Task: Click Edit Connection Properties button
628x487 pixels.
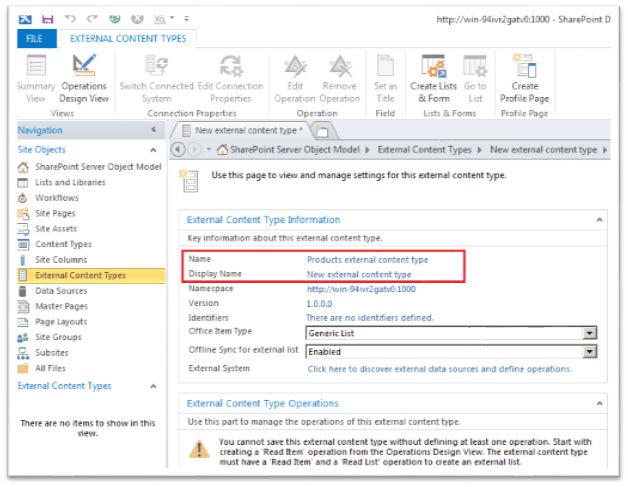Action: tap(231, 79)
